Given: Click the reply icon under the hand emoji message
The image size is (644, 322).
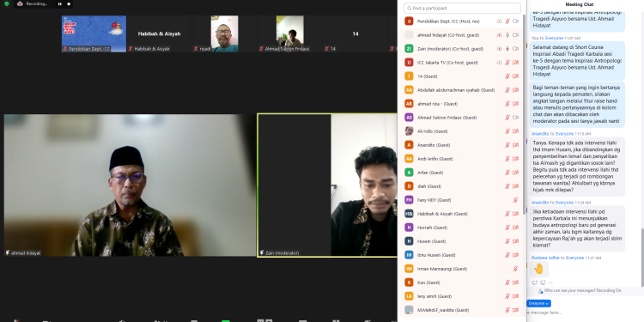Looking at the screenshot, I should click(x=535, y=283).
